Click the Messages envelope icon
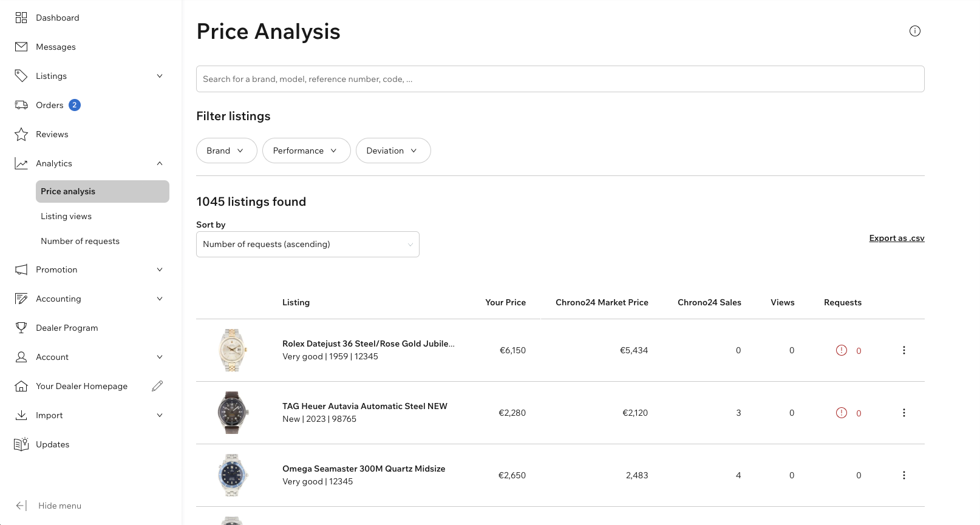Image resolution: width=980 pixels, height=525 pixels. click(x=21, y=47)
